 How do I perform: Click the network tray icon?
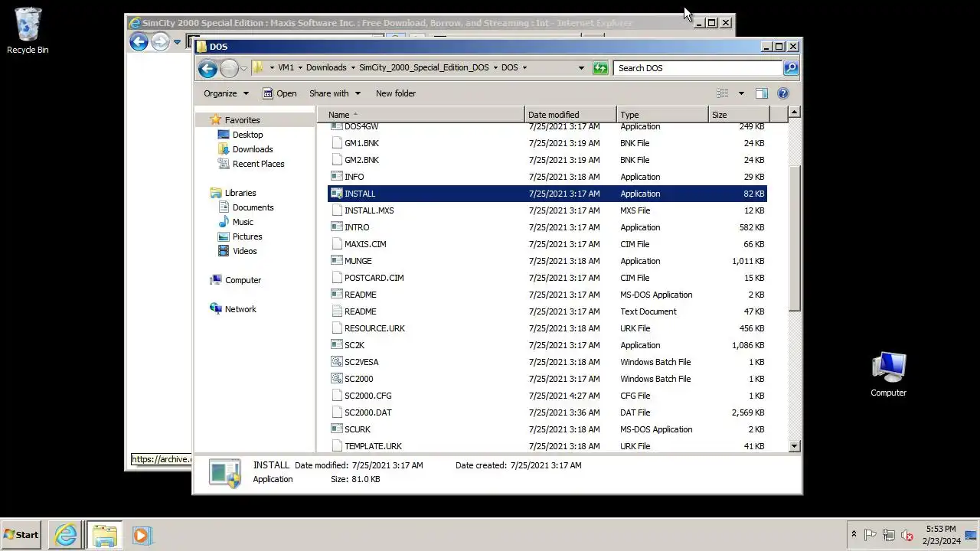(889, 535)
